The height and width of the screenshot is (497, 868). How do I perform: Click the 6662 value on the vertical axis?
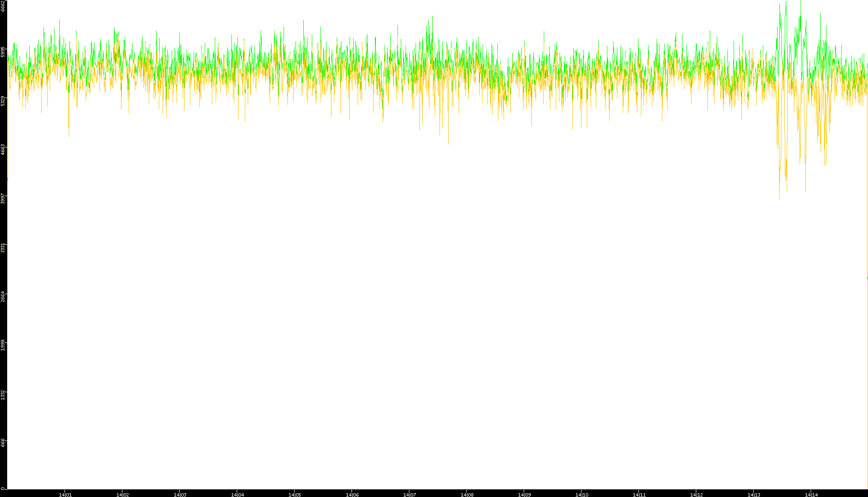coord(3,6)
